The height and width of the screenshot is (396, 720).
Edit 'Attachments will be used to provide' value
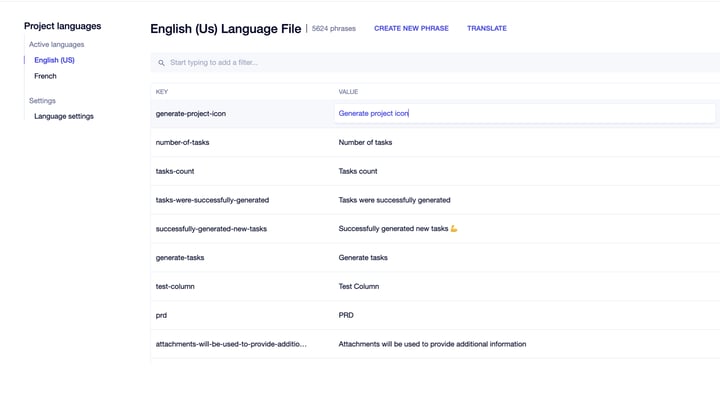pos(432,344)
